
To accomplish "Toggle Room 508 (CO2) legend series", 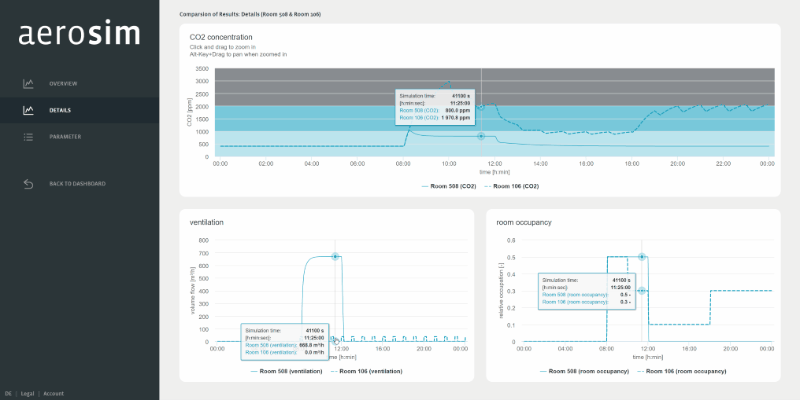I will pyautogui.click(x=447, y=185).
